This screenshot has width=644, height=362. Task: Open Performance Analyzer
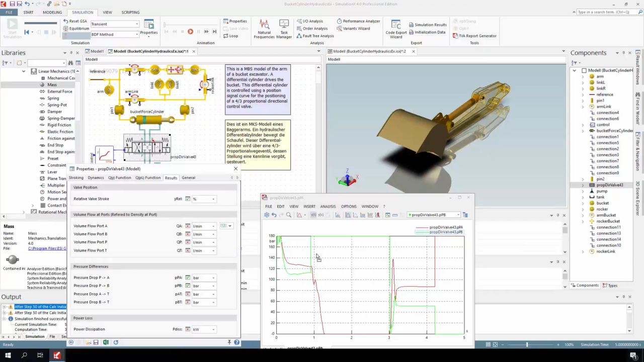(358, 21)
